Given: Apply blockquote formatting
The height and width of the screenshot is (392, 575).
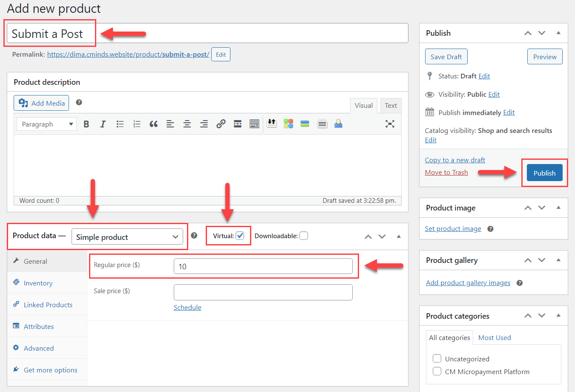Looking at the screenshot, I should pyautogui.click(x=154, y=124).
